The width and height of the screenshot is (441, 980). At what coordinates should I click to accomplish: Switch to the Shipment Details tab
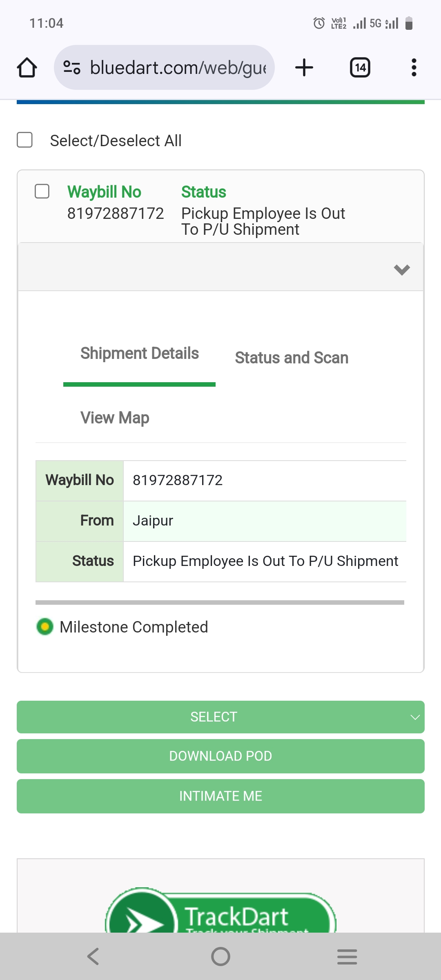[140, 354]
